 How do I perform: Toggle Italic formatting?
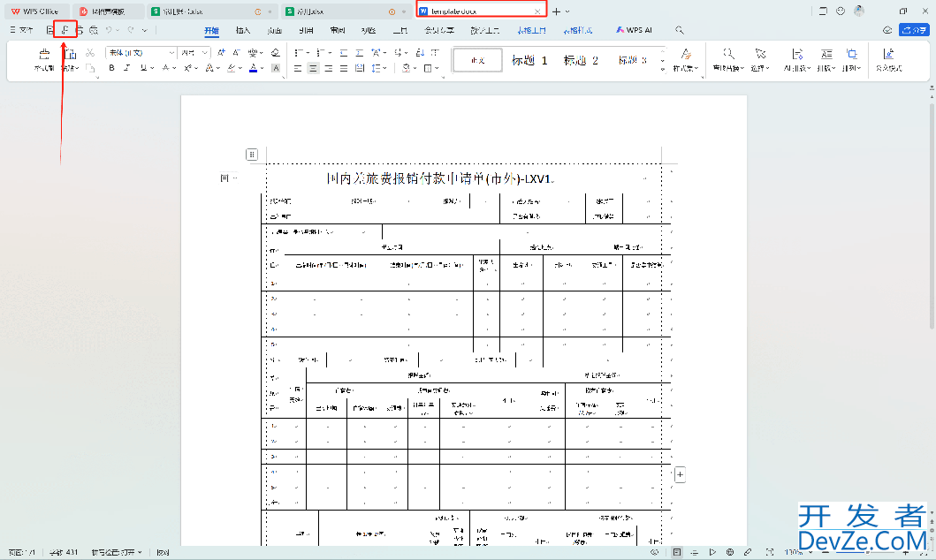(126, 68)
